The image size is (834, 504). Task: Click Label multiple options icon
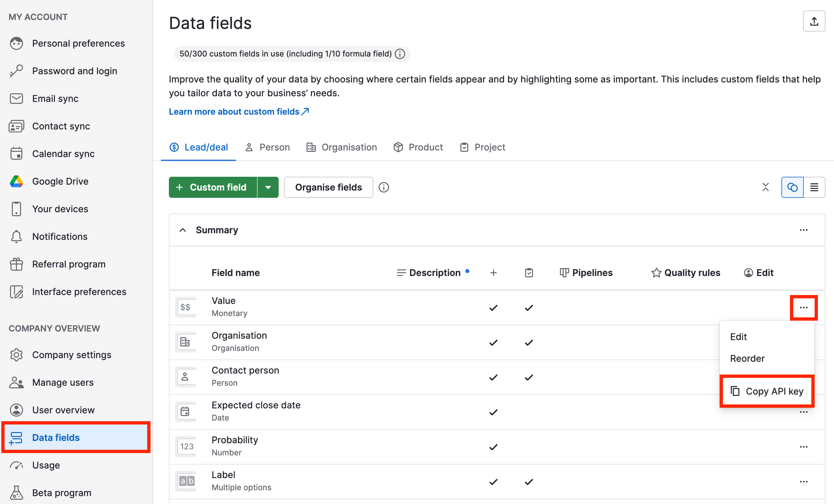click(x=185, y=481)
